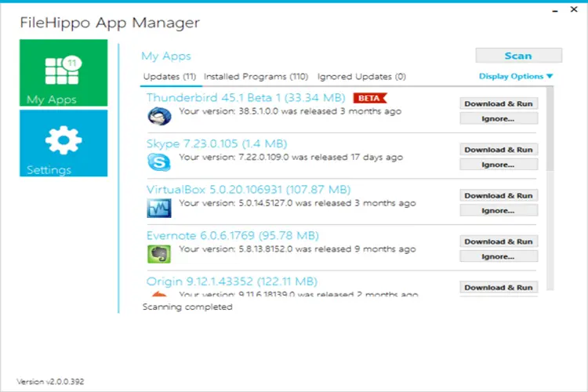Download & Run the Evernote update
Screen dimensions: 588x392
tap(499, 241)
